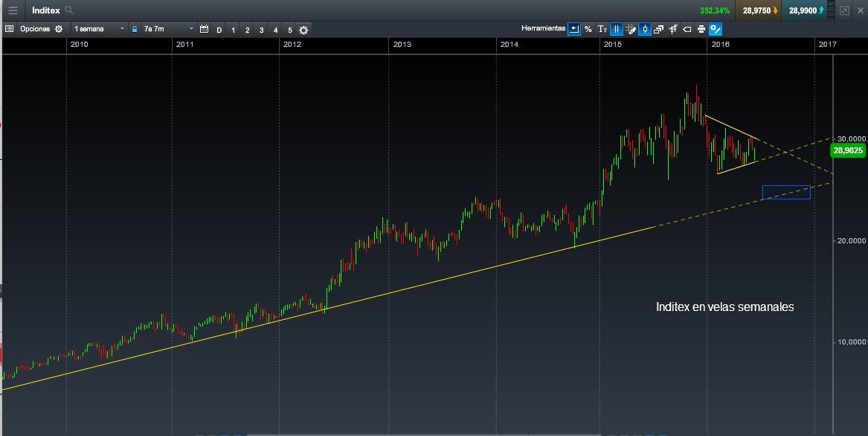Screen dimensions: 868x436
Task: Click the 2015 label on time axis
Action: [x=613, y=45]
